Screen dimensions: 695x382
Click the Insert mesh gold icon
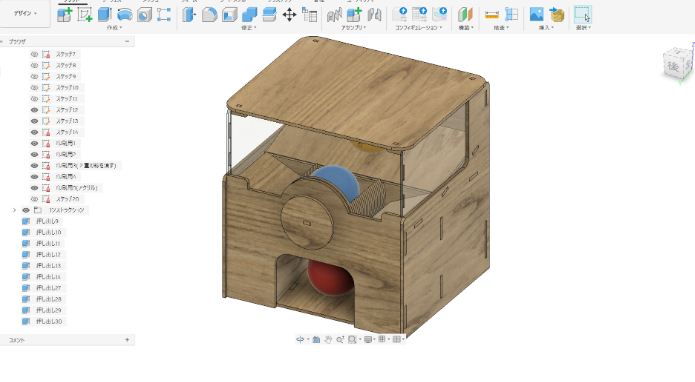click(x=557, y=15)
